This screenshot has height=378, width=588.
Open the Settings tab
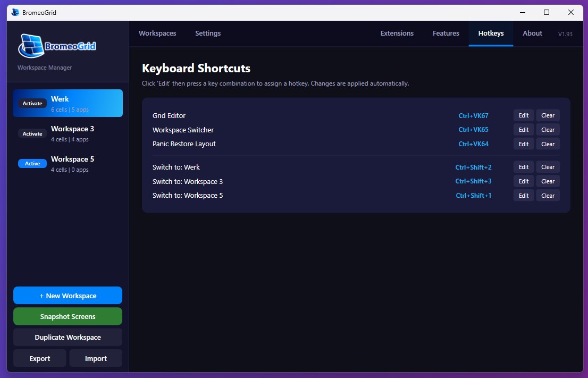[207, 33]
